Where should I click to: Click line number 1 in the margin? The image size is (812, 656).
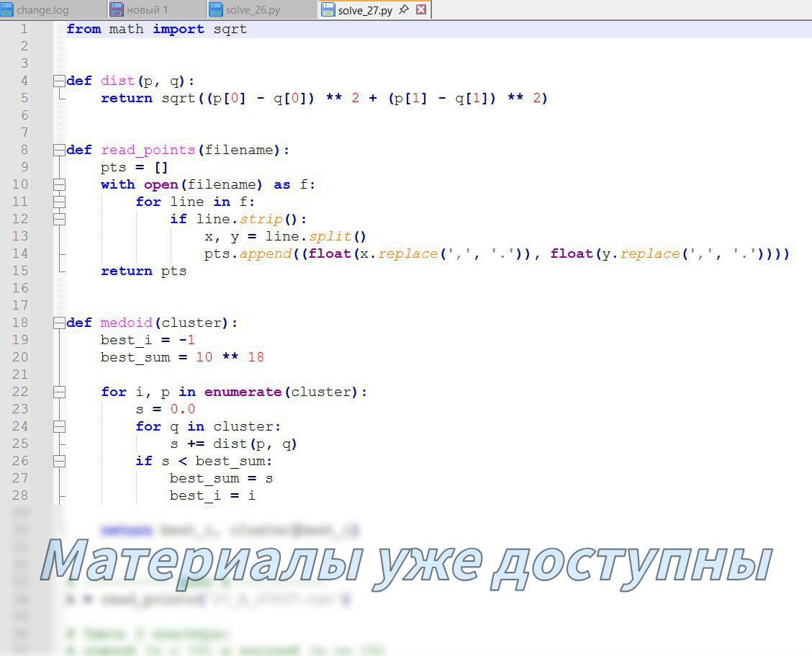click(x=24, y=29)
